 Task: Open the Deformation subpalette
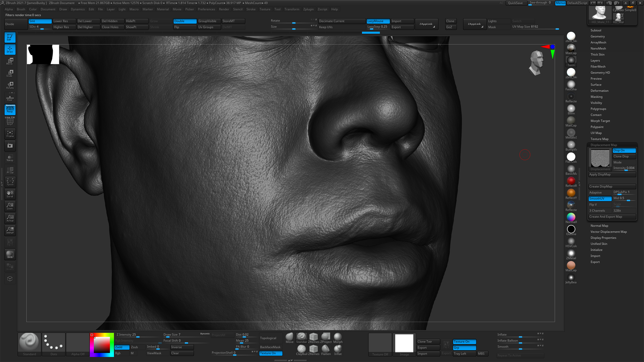pyautogui.click(x=599, y=91)
